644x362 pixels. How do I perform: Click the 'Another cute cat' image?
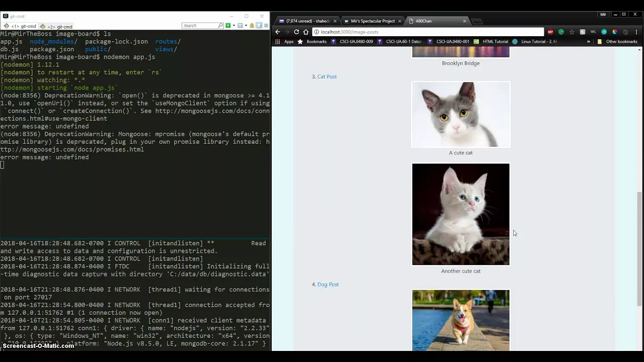tap(461, 214)
